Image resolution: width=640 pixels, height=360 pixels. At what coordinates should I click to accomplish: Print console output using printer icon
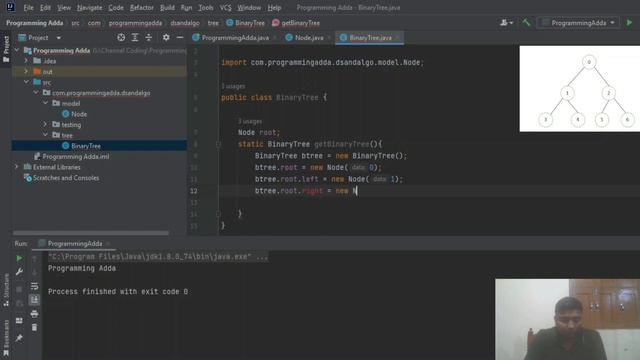[x=34, y=314]
